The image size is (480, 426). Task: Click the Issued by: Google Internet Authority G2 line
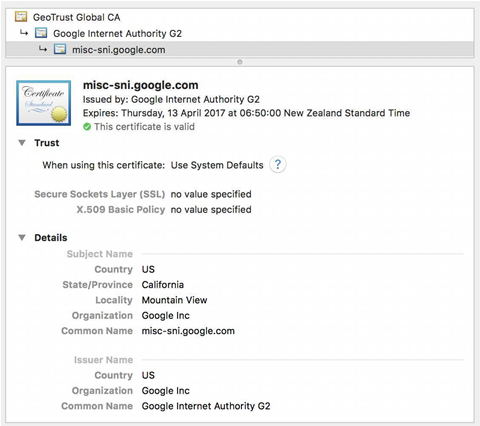coord(171,99)
